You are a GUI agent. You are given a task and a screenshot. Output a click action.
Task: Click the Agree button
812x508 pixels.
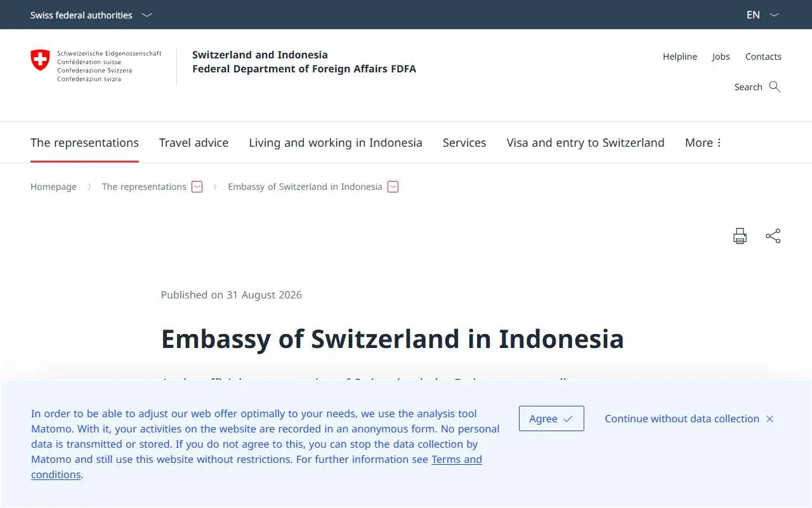[551, 418]
